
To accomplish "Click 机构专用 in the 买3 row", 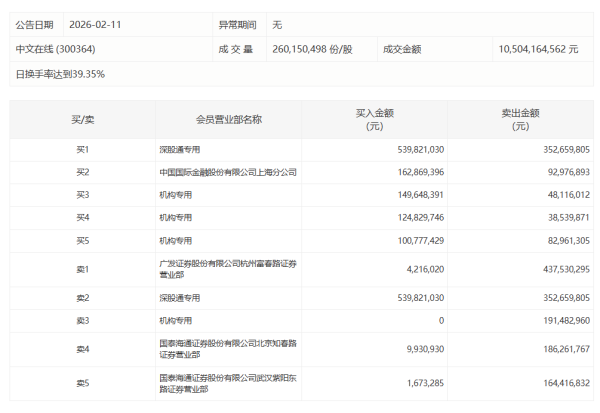I will [x=176, y=195].
